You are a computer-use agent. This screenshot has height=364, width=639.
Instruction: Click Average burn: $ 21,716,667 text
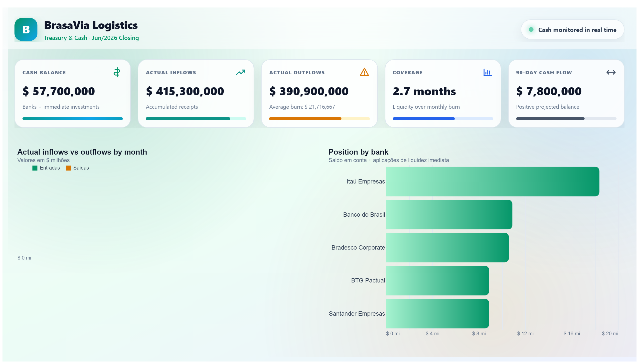[x=302, y=107]
